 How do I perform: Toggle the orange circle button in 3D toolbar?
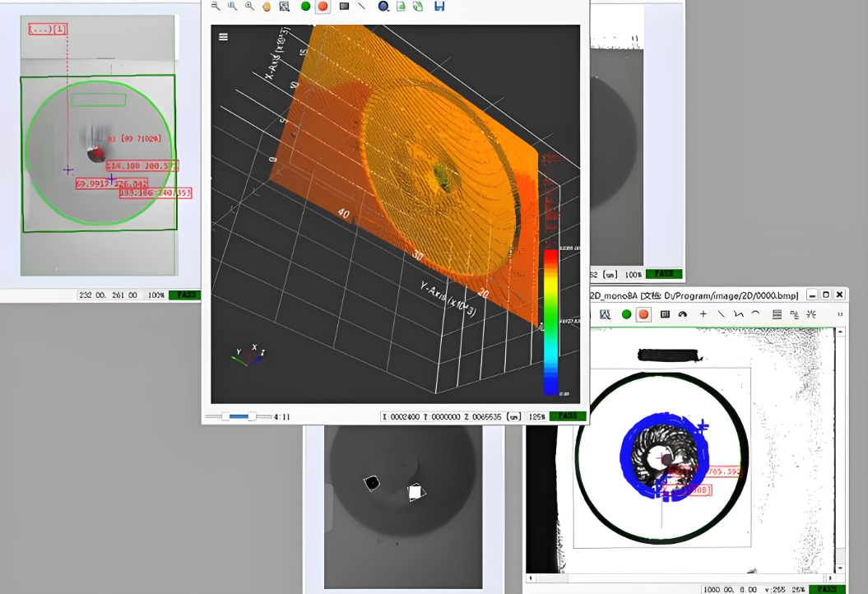click(x=323, y=7)
